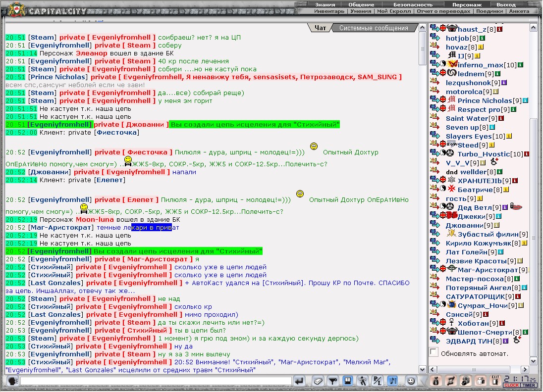The image size is (543, 392).
Task: Switch to Системные сообщения tab
Action: (374, 28)
